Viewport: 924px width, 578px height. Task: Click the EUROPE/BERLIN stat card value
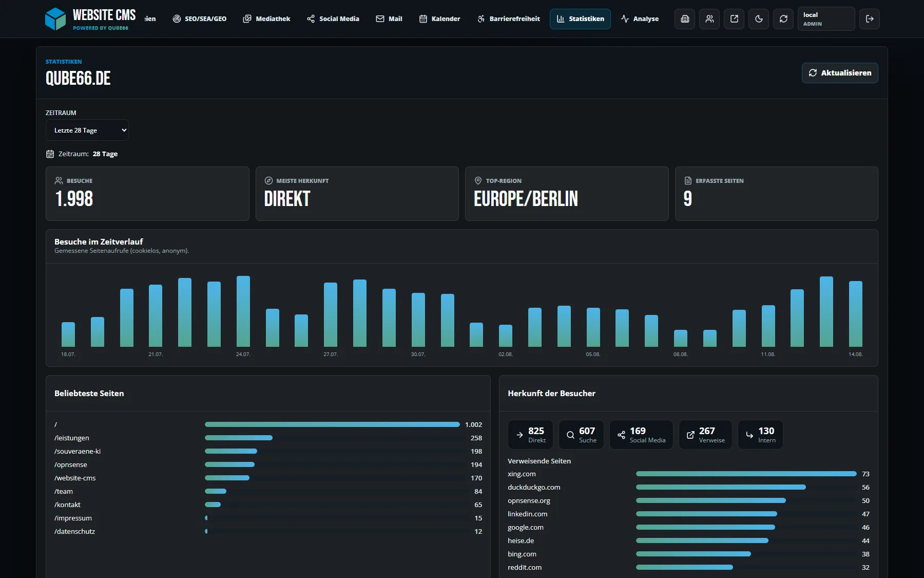[x=526, y=199]
